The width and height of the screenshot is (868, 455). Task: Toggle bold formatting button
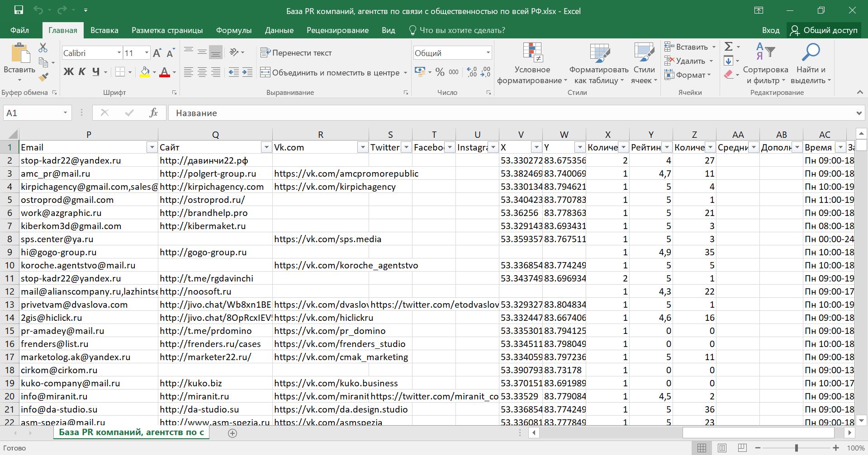(68, 72)
